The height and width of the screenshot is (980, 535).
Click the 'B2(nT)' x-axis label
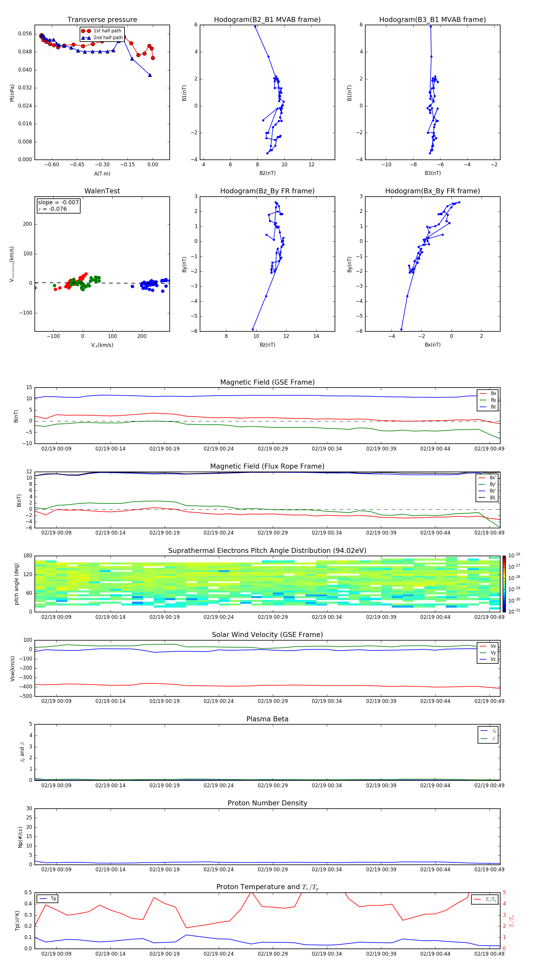[267, 173]
